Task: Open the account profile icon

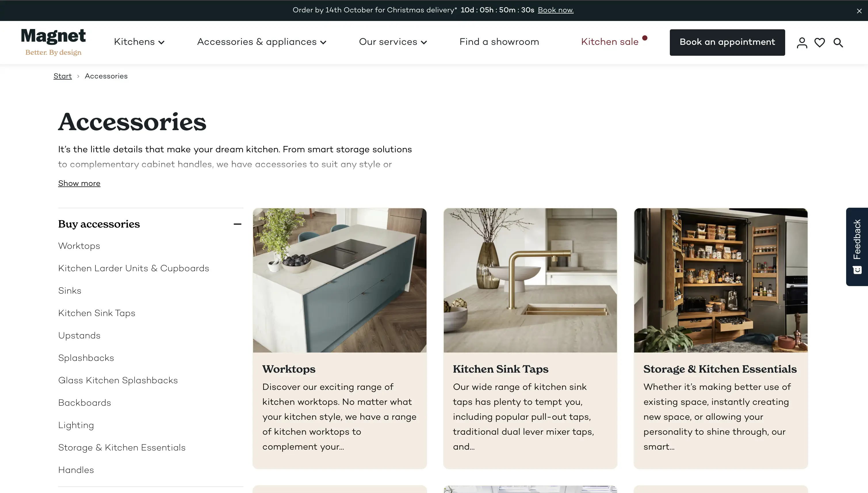Action: [802, 43]
